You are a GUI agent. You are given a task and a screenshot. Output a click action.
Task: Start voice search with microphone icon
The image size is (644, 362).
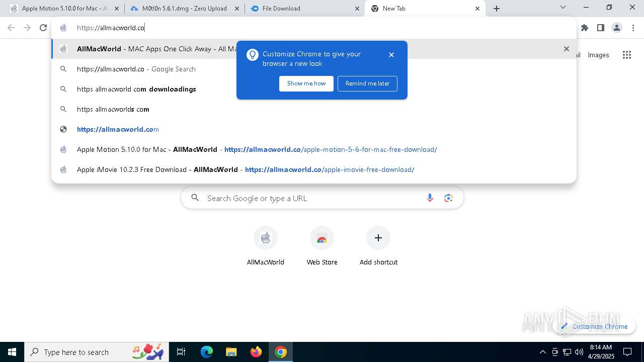430,198
